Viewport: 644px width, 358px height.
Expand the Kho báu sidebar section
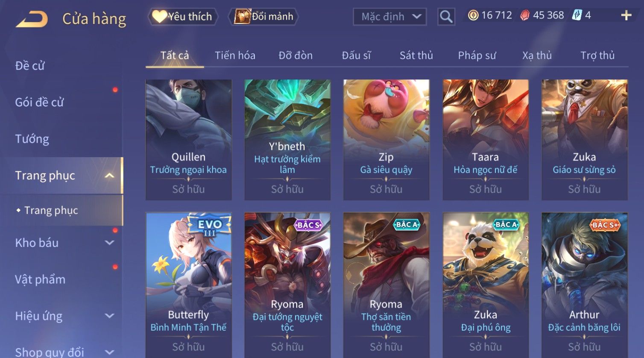109,243
